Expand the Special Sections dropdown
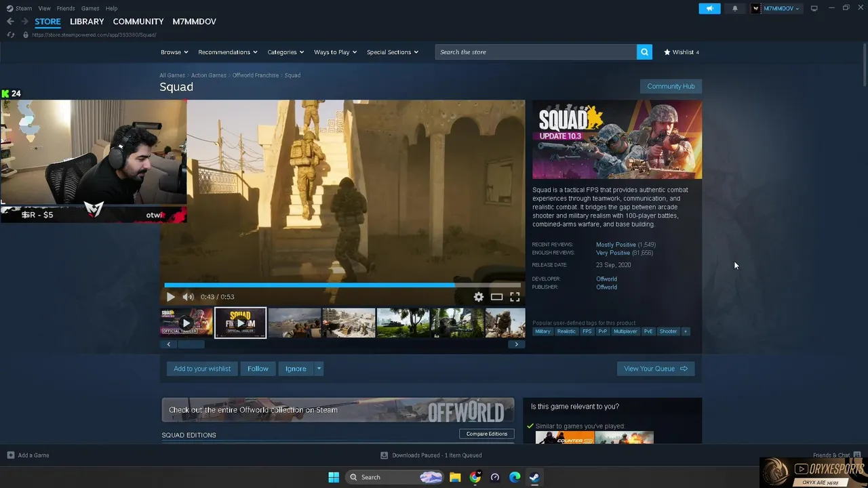This screenshot has height=488, width=868. pos(393,52)
